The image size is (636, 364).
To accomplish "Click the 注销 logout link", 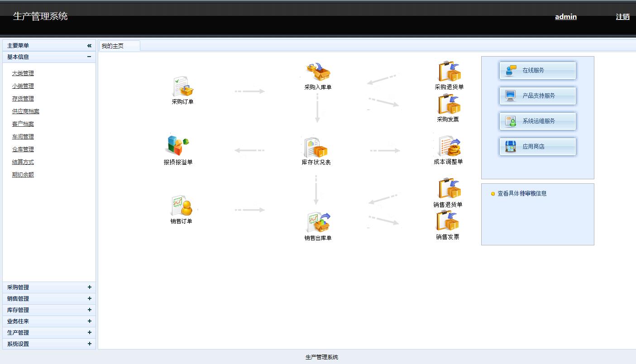I will [x=622, y=17].
